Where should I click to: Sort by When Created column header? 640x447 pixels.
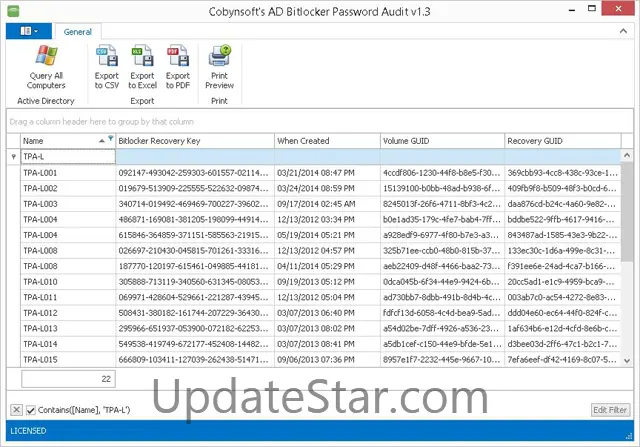[327, 141]
